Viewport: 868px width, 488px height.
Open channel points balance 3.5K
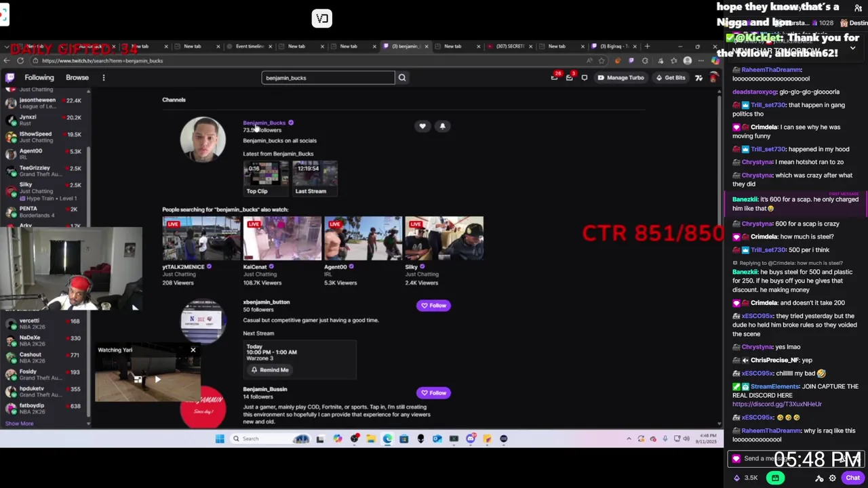tap(746, 478)
